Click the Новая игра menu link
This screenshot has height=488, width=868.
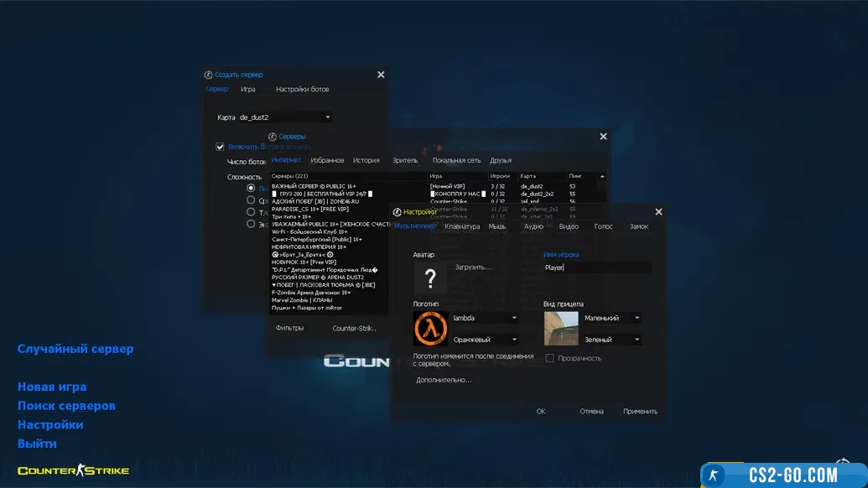(52, 387)
